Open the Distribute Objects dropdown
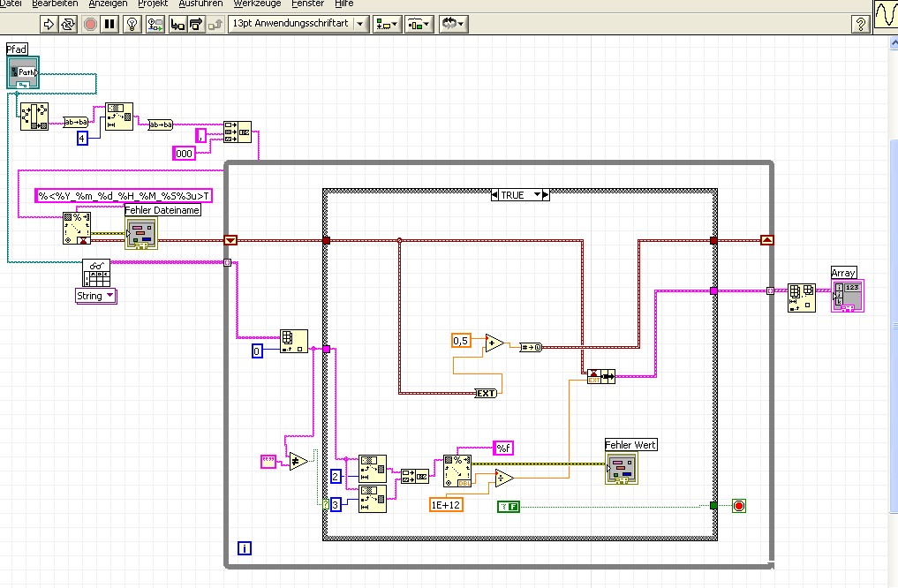This screenshot has height=588, width=898. (419, 24)
